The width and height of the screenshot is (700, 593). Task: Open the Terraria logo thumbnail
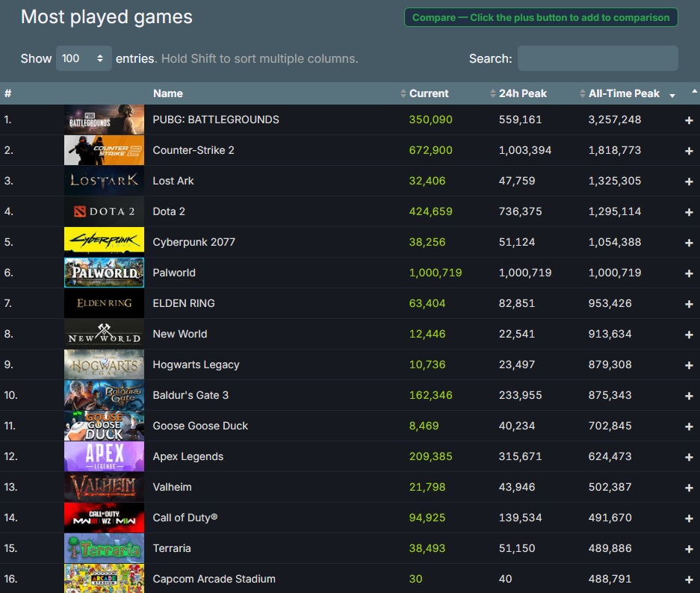pos(104,548)
